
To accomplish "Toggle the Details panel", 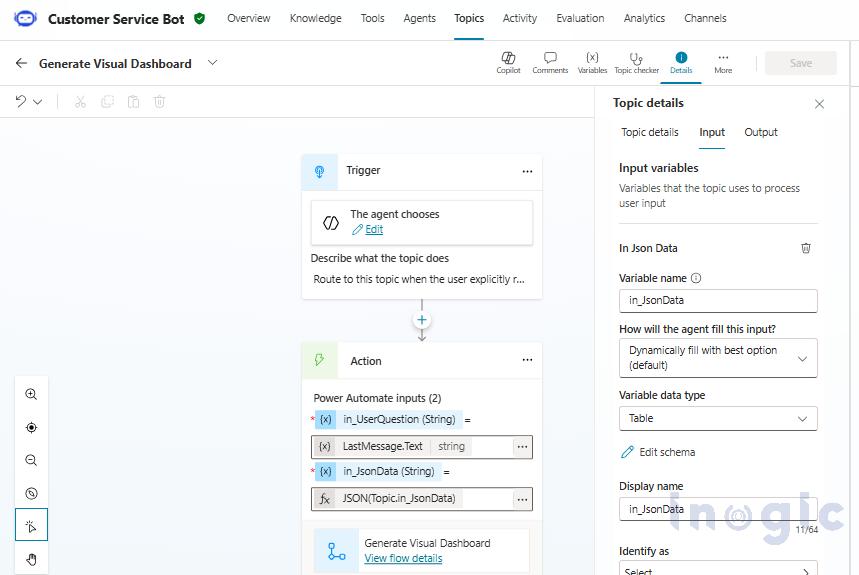I will (x=681, y=63).
